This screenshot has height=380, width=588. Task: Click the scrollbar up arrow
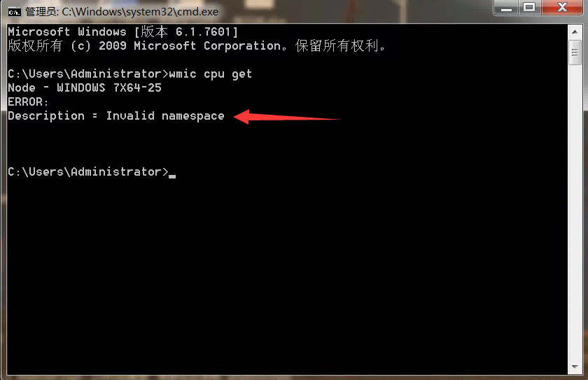[575, 31]
